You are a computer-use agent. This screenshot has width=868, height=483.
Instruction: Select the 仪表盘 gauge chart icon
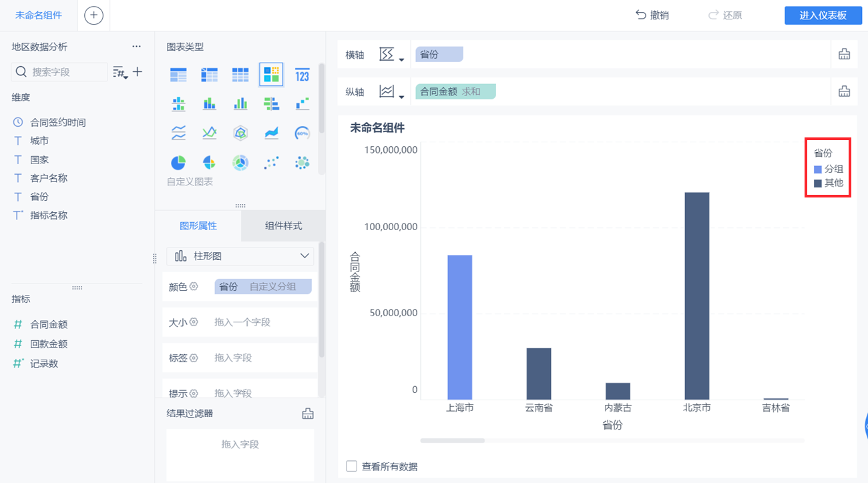coord(301,133)
